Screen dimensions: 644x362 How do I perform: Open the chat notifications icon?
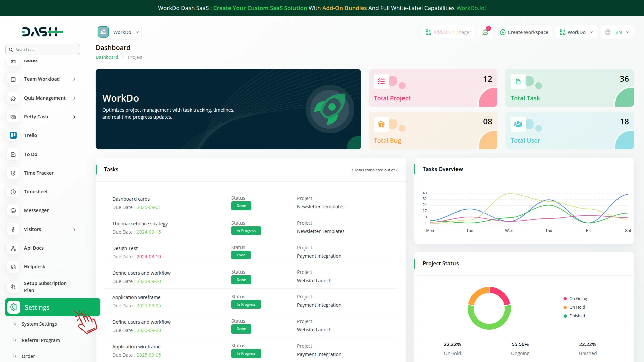coord(485,32)
